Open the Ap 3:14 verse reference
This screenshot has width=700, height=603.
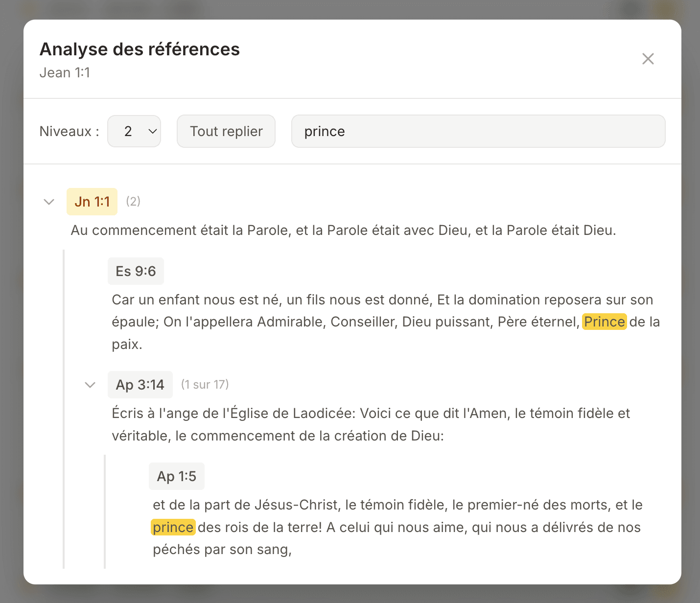[140, 385]
